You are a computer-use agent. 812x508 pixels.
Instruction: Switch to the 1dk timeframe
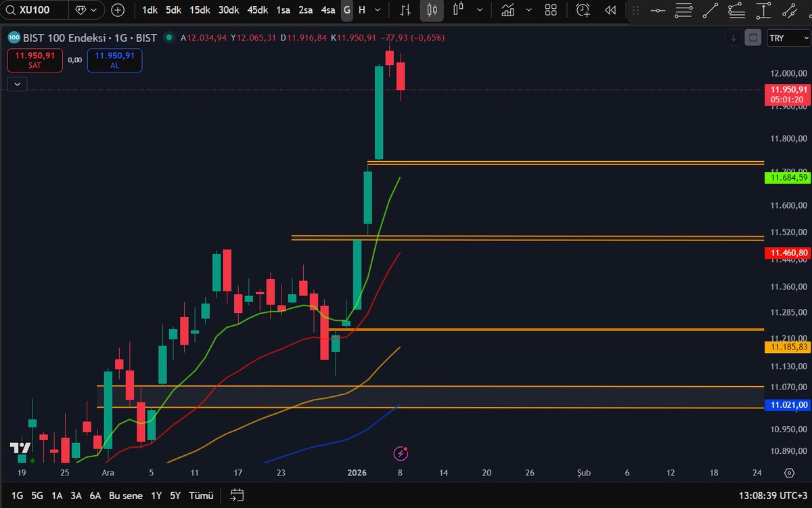click(149, 10)
